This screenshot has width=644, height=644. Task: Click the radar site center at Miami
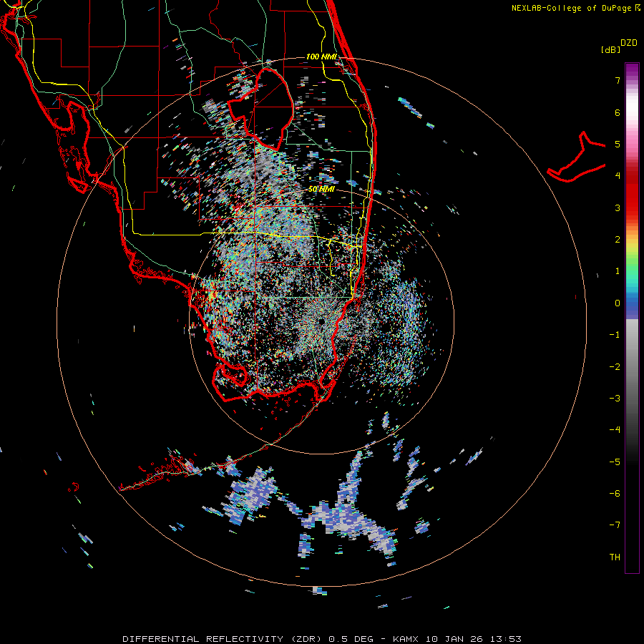[321, 321]
